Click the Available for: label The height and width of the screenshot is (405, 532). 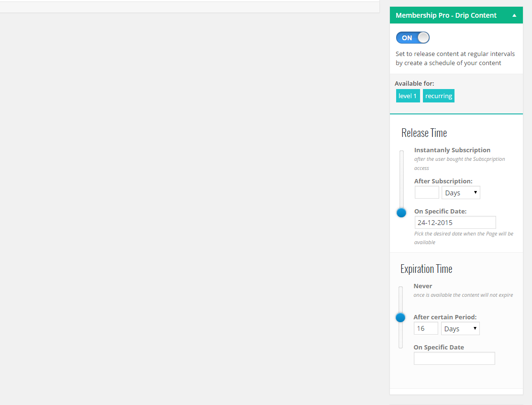tap(414, 83)
